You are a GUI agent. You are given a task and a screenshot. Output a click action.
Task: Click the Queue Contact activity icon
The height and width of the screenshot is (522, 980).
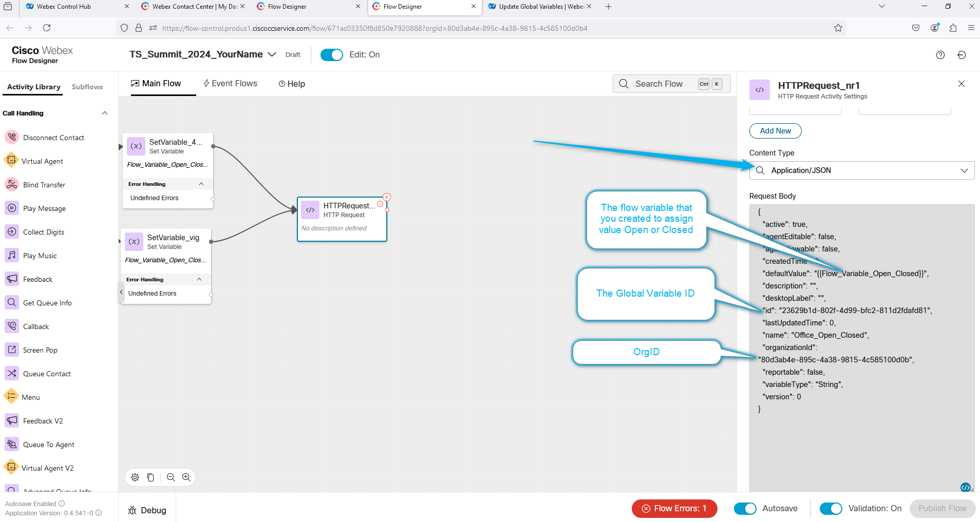(12, 374)
